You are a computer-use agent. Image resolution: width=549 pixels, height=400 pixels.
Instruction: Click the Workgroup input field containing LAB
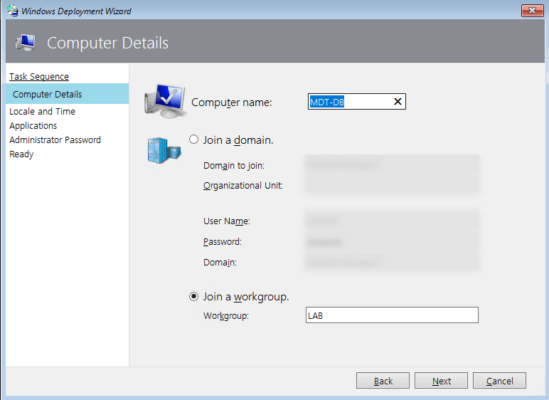[x=392, y=315]
